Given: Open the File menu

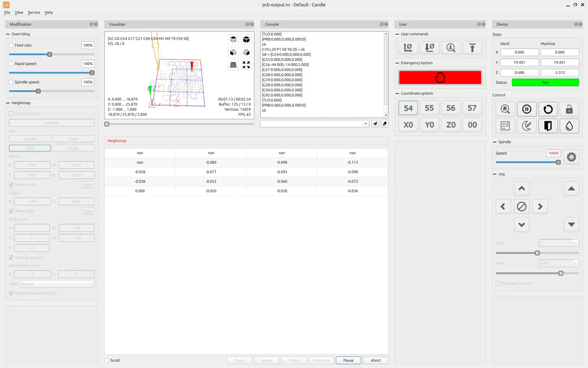Looking at the screenshot, I should click(7, 12).
